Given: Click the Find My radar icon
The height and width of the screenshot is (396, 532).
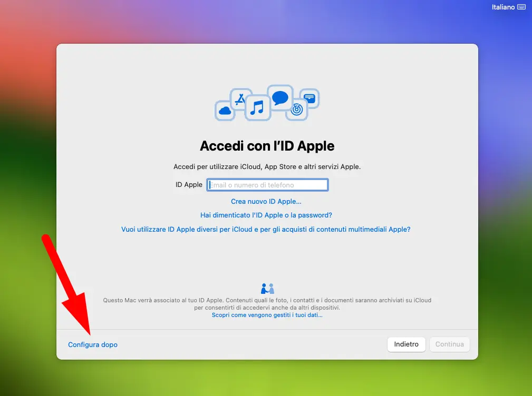Looking at the screenshot, I should (x=296, y=110).
